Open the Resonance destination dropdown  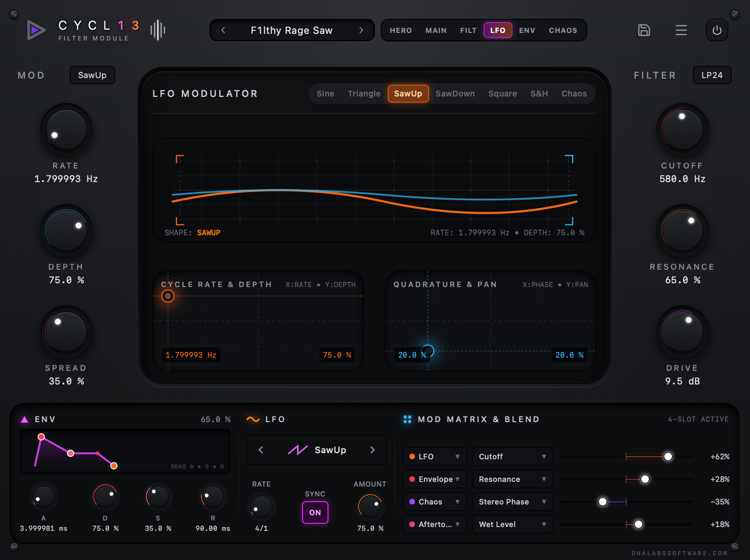click(x=513, y=479)
